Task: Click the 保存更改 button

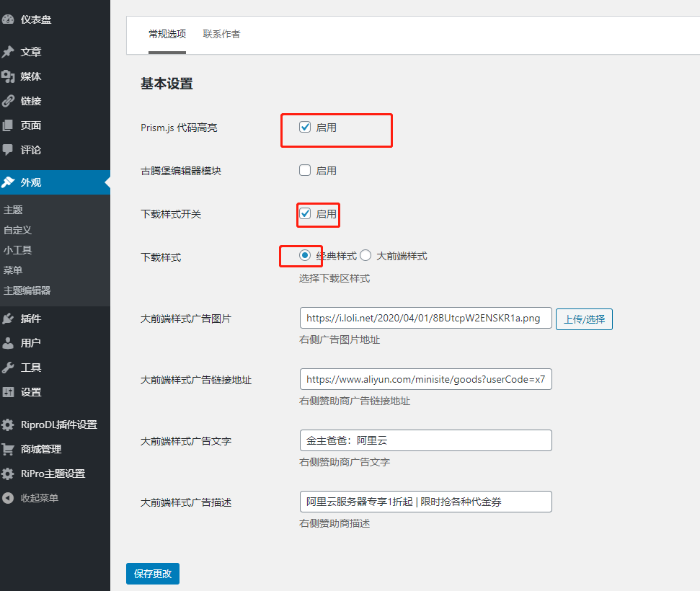Action: (153, 574)
